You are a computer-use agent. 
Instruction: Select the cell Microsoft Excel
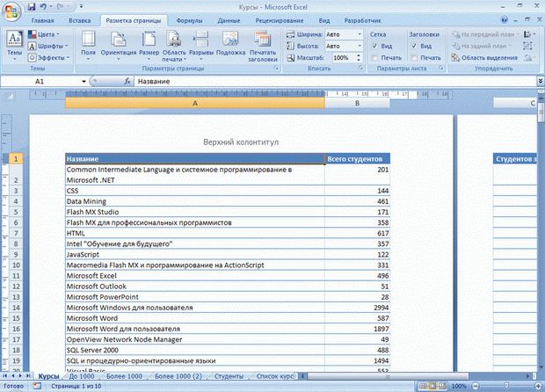pos(194,276)
